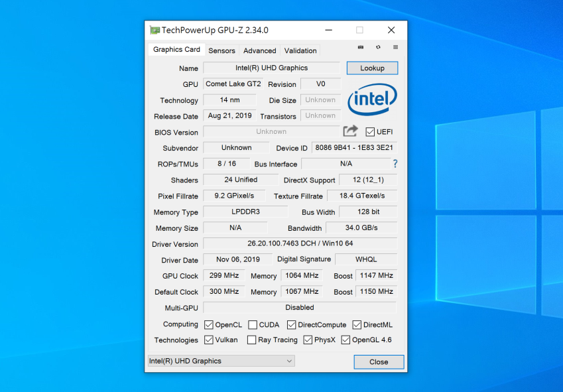The image size is (563, 392).
Task: Click the Die Size Unknown value
Action: click(320, 99)
